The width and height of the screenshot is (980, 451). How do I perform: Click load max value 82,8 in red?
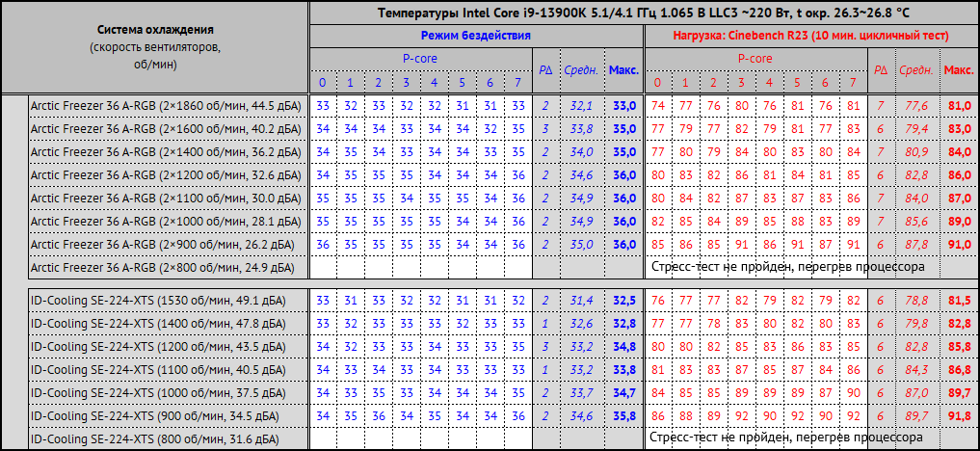(959, 324)
